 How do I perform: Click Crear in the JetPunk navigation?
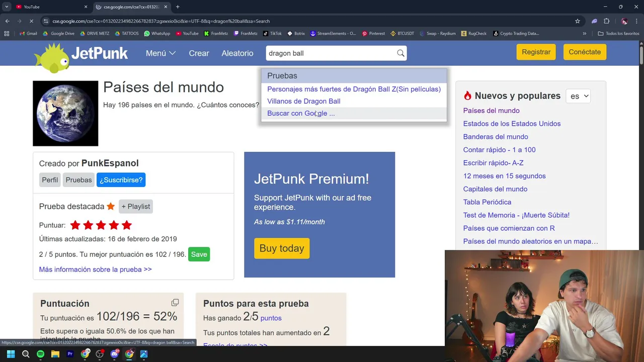[199, 53]
